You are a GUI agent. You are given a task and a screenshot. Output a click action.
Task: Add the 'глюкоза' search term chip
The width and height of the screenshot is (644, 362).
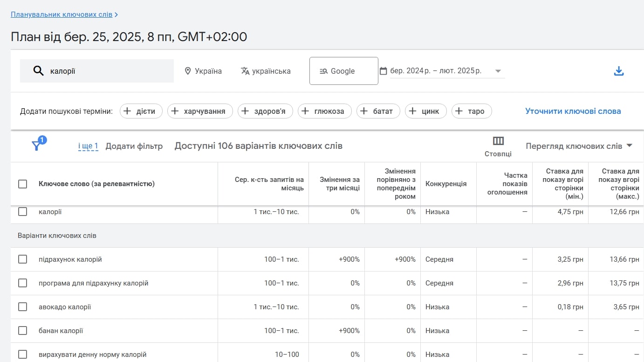(x=325, y=111)
